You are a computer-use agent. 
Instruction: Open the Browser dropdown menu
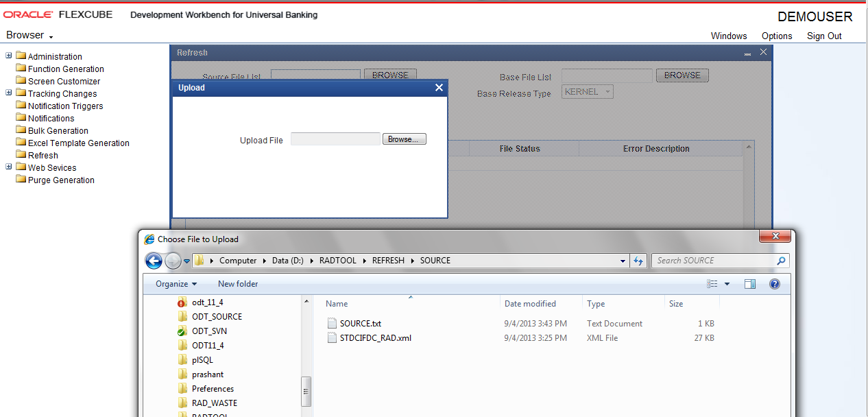(x=29, y=35)
